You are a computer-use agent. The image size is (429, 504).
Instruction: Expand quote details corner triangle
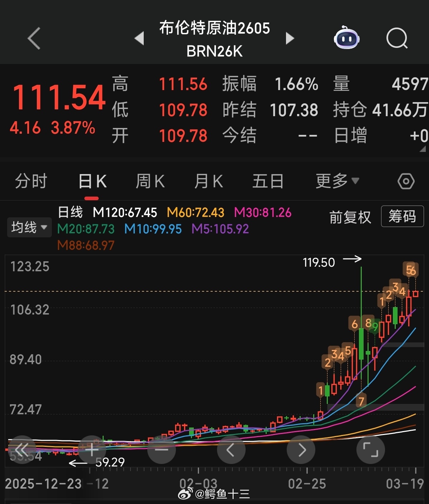[423, 149]
